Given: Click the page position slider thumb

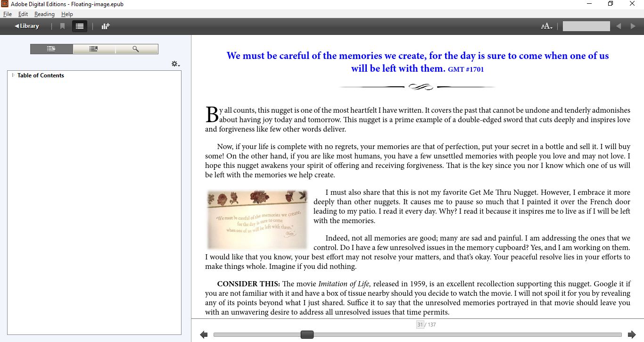Looking at the screenshot, I should click(307, 334).
